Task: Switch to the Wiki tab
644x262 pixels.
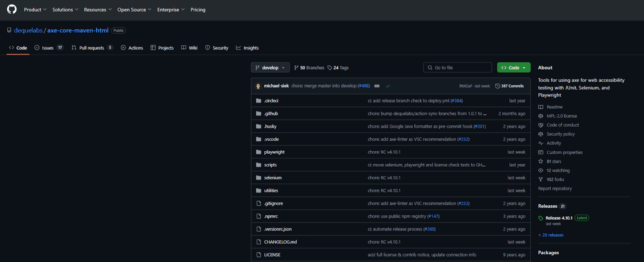Action: coord(189,48)
